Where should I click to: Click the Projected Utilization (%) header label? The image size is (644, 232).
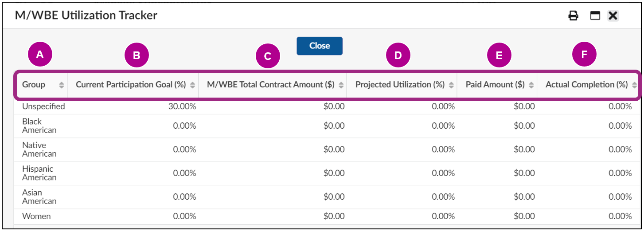pos(400,84)
